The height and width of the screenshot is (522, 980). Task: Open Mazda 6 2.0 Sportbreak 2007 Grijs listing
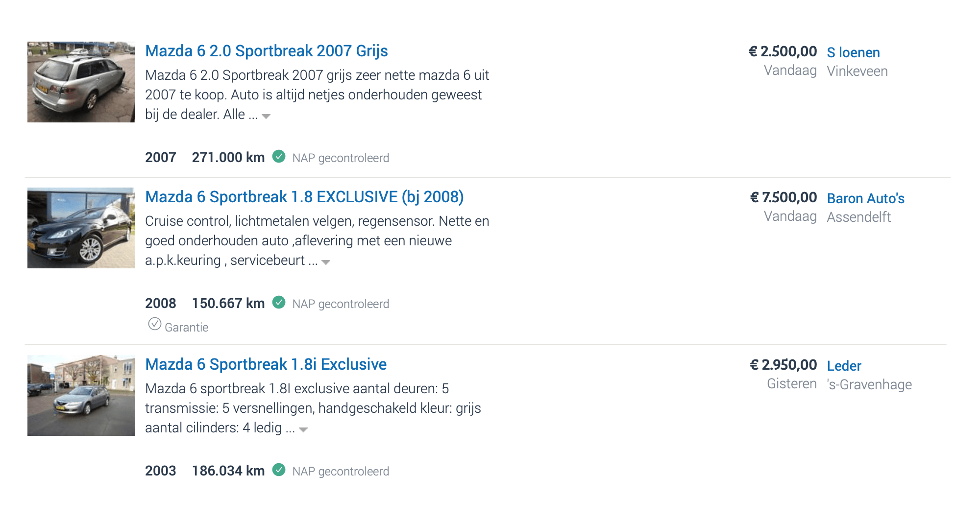point(267,51)
